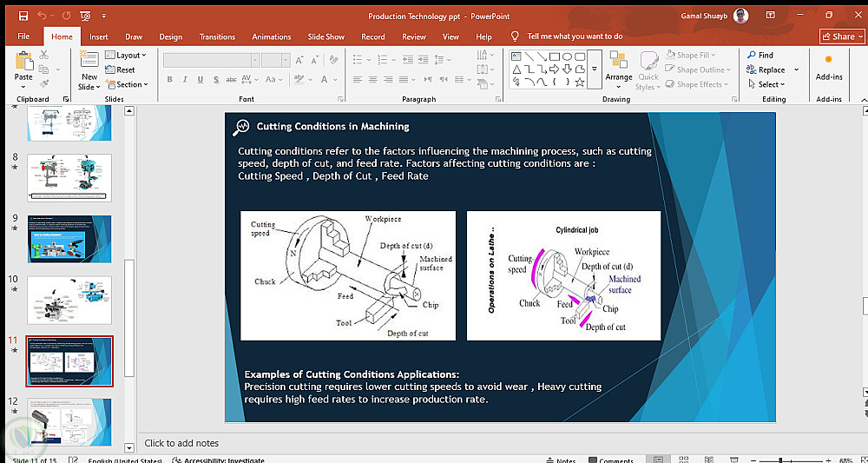
Task: Switch to the Animations tab
Action: [x=271, y=36]
